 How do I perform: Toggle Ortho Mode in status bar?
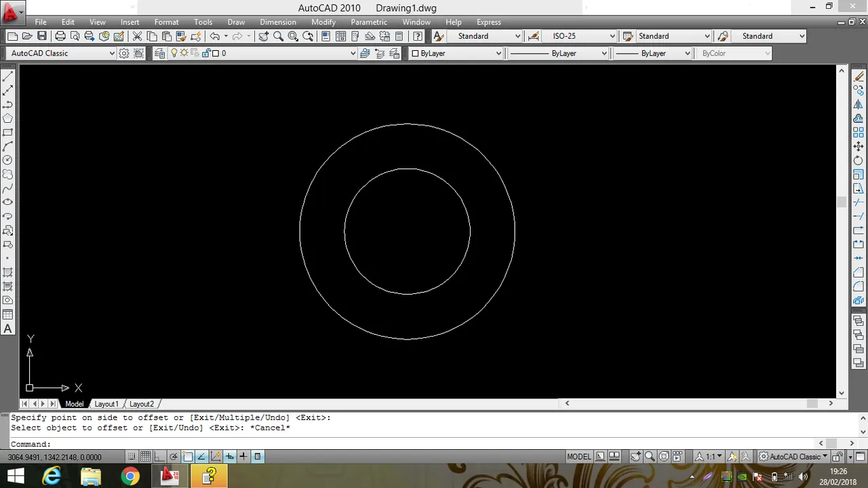tap(159, 457)
